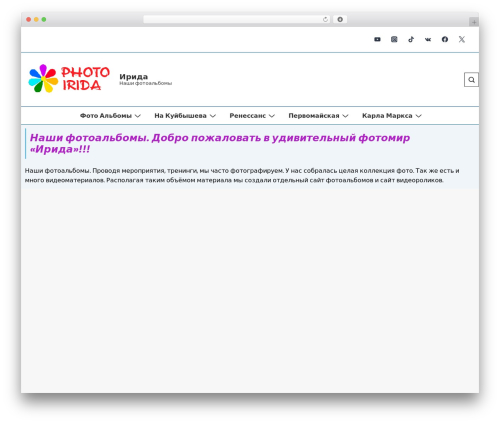The image size is (500, 423).
Task: Expand the Фото Альбомы chevron
Action: click(x=138, y=116)
